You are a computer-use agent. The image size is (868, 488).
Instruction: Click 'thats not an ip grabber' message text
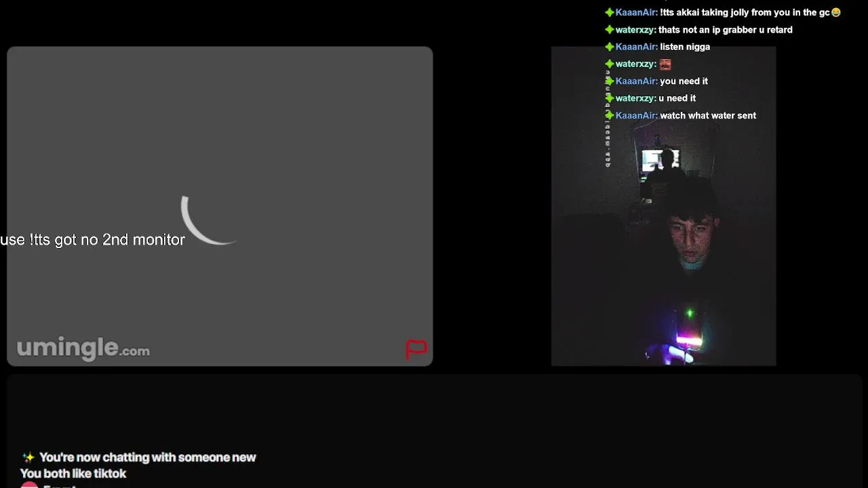tap(726, 30)
